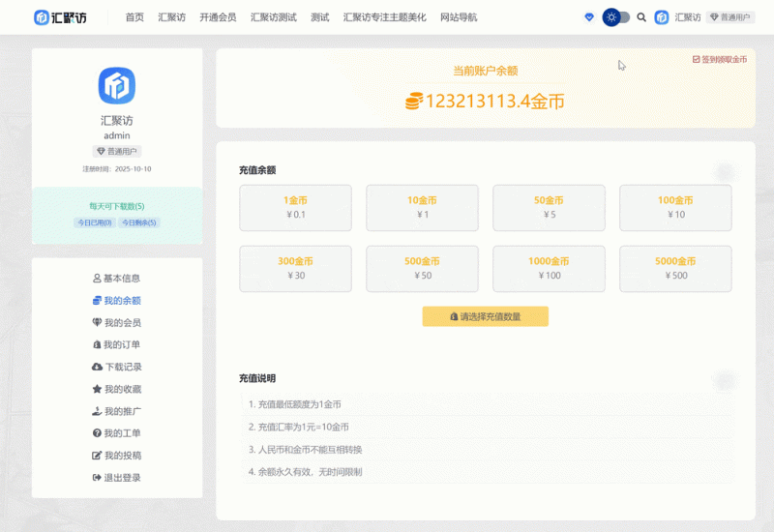774x532 pixels.
Task: Click the gold coin stack icon by balance
Action: 414,101
